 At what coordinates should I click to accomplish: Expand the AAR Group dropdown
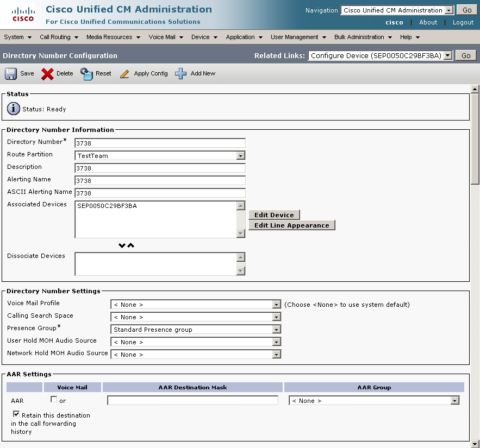[455, 401]
